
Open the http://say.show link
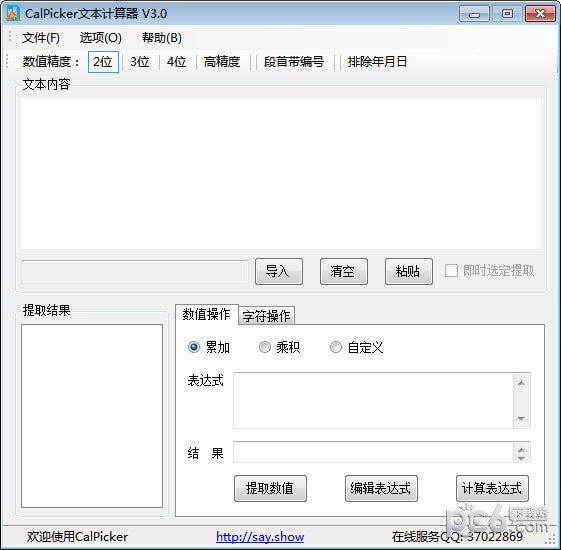pyautogui.click(x=260, y=537)
